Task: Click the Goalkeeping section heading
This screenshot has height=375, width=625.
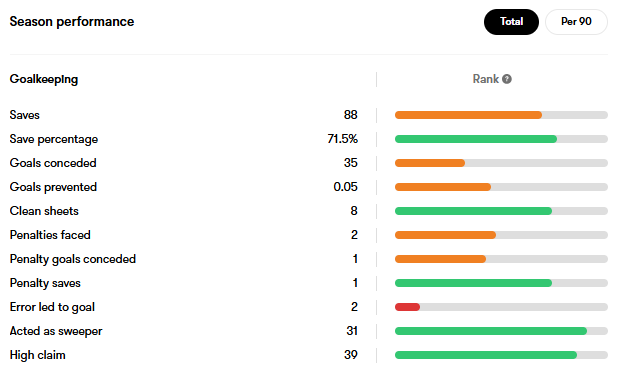Action: point(44,79)
